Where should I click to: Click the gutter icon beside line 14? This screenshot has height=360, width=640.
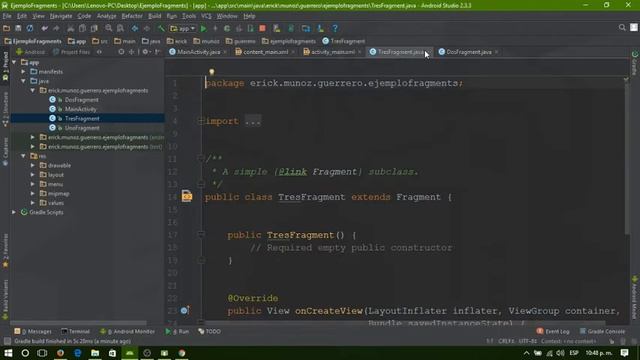click(x=187, y=196)
